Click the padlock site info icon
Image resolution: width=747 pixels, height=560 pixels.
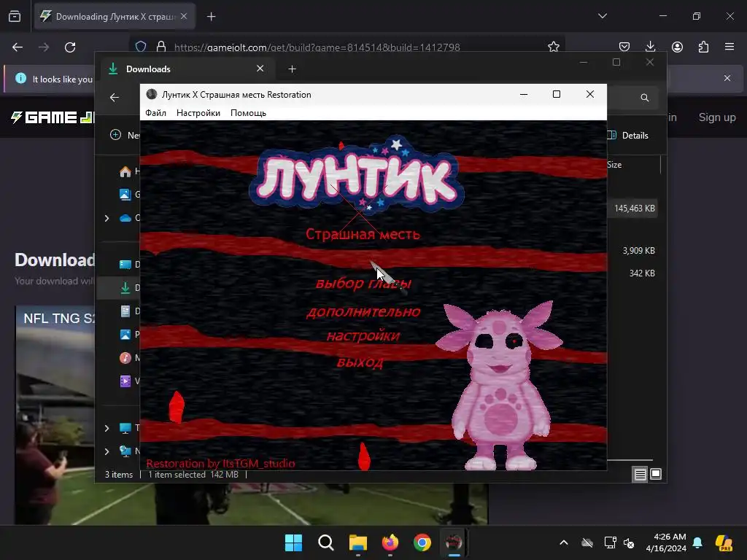161,47
